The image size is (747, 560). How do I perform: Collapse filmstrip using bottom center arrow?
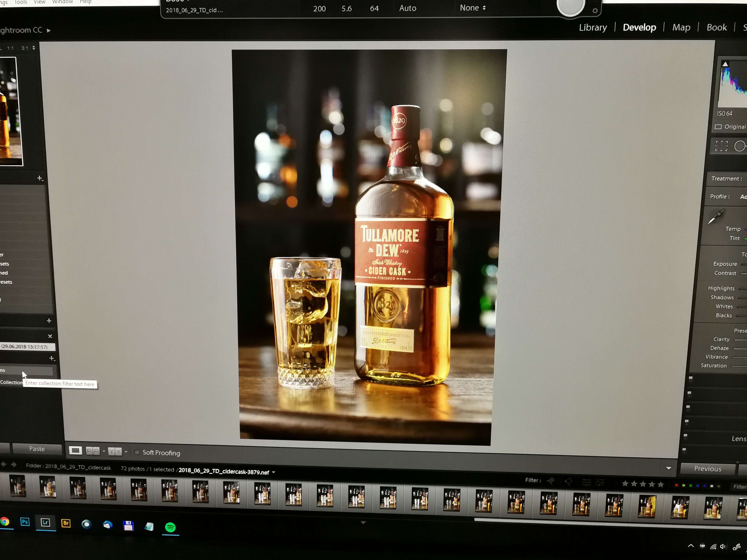click(x=363, y=522)
